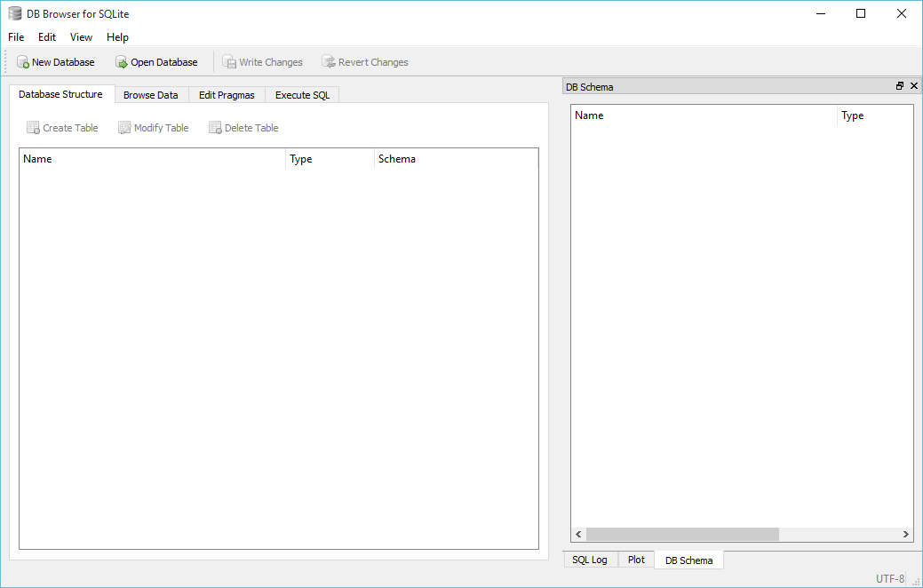This screenshot has height=588, width=923.
Task: Click the Revert Changes icon
Action: click(329, 62)
